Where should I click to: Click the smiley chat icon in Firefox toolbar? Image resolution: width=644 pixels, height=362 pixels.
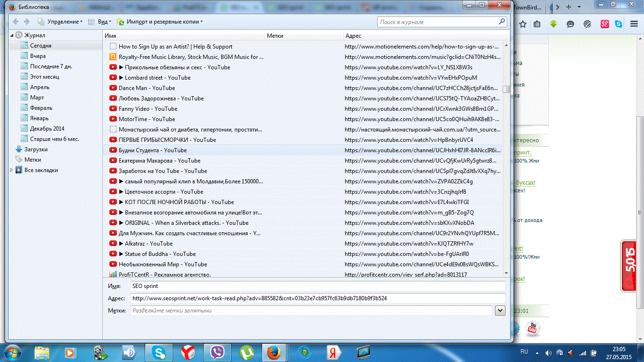[x=570, y=24]
